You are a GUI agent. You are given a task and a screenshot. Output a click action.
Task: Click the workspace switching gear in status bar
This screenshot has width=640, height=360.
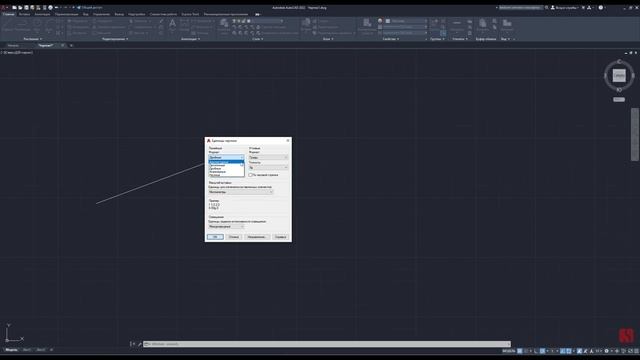pyautogui.click(x=607, y=351)
